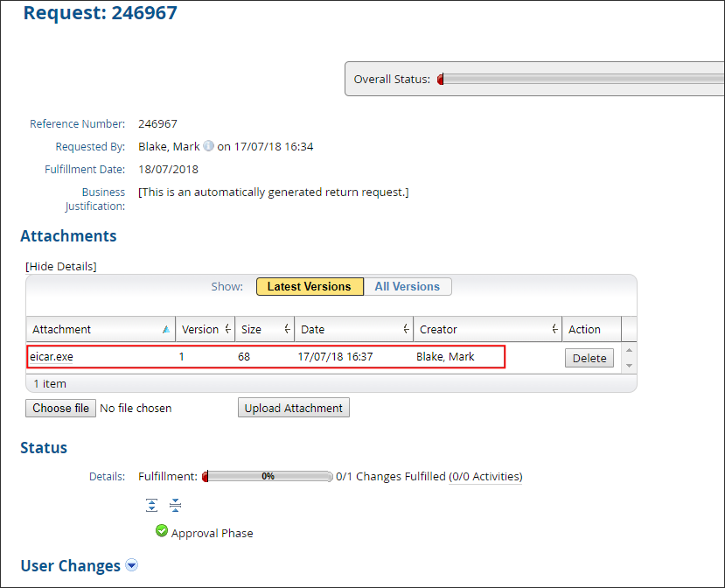Screen dimensions: 725x588
Task: Open the filter icon on the Date column
Action: [x=405, y=329]
